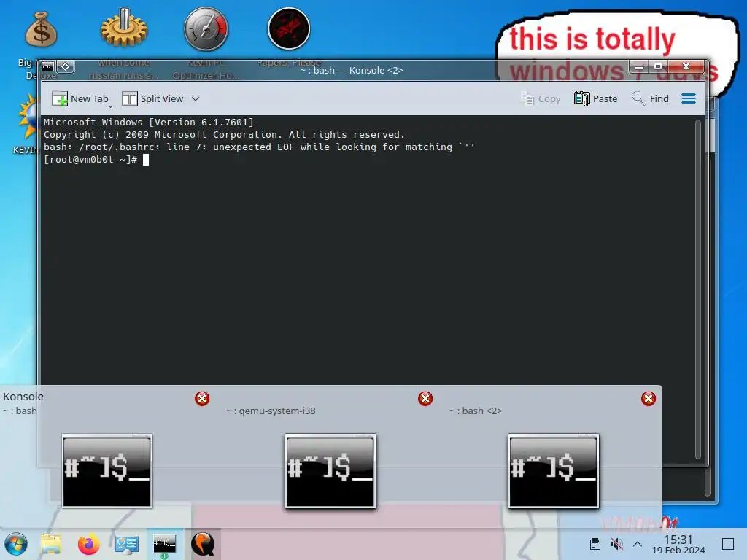Click the QEMU taskbar icon
Screen dimensions: 747x560
203,544
